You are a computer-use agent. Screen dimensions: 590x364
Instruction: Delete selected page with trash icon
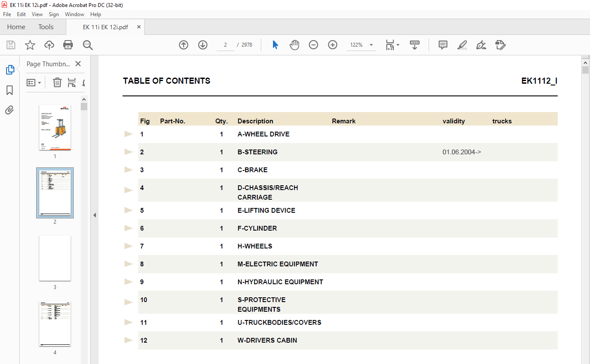[57, 82]
